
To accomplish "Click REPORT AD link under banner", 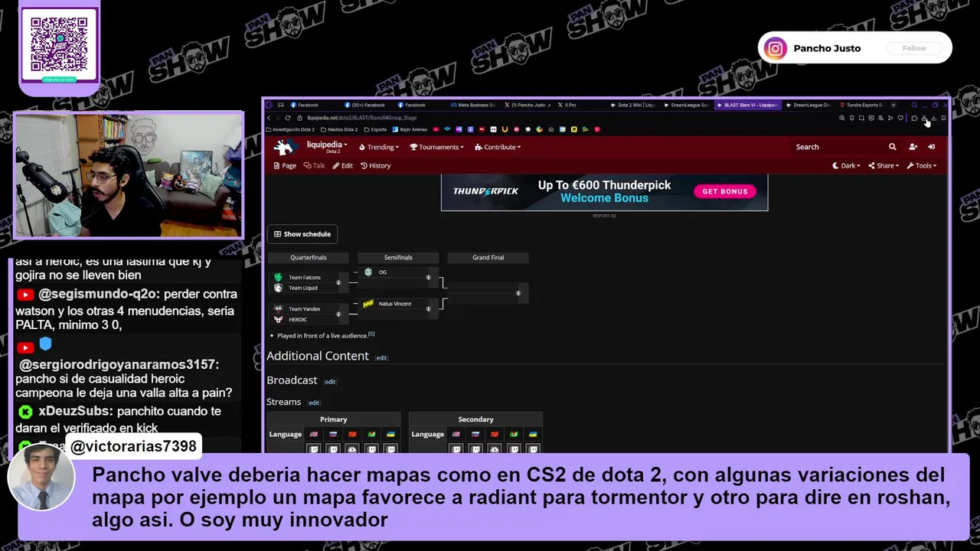I will click(604, 216).
